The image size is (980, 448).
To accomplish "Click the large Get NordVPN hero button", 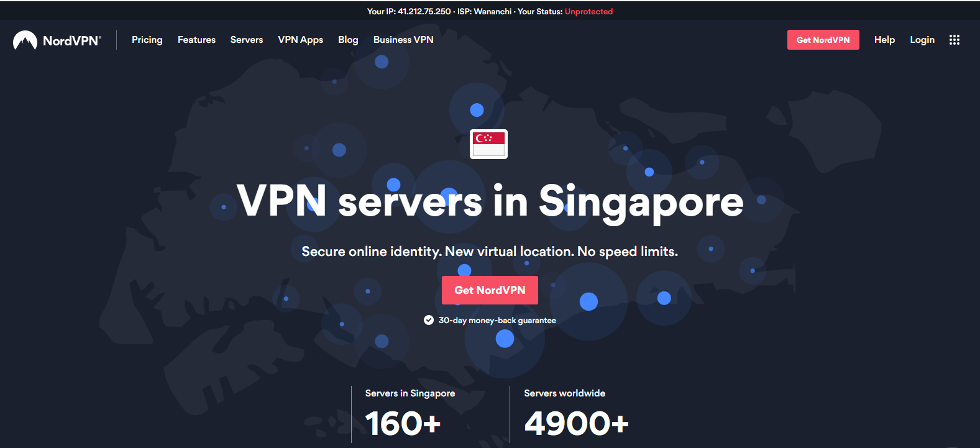I will [490, 290].
